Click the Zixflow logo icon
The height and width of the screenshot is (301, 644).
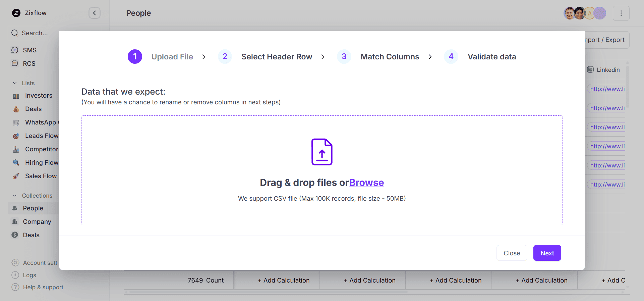click(16, 13)
